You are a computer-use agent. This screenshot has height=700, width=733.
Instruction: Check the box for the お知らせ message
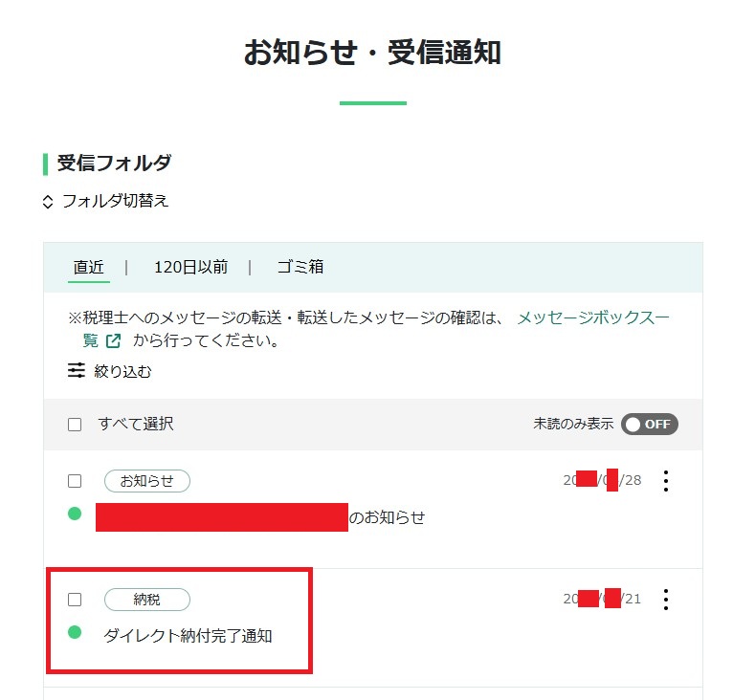(x=75, y=481)
